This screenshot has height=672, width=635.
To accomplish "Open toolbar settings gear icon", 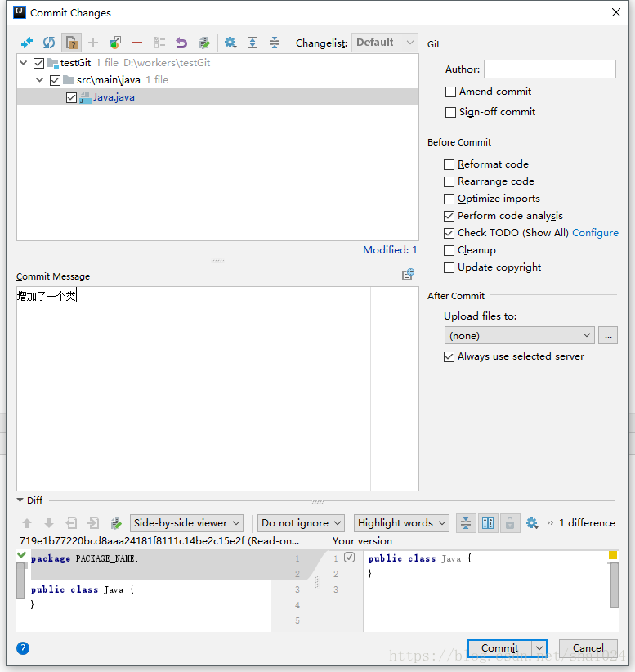I will point(230,43).
